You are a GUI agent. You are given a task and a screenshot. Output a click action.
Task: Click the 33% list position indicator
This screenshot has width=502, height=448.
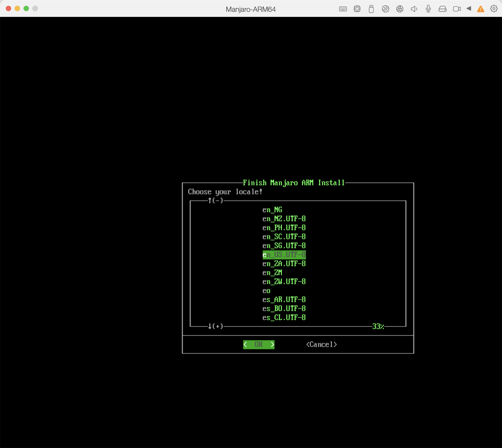[x=378, y=326]
